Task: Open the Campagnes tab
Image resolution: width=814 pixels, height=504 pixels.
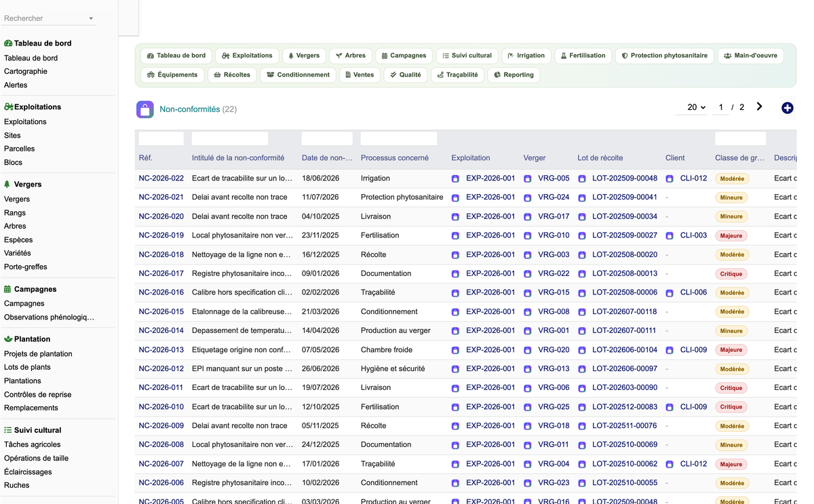Action: [404, 56]
